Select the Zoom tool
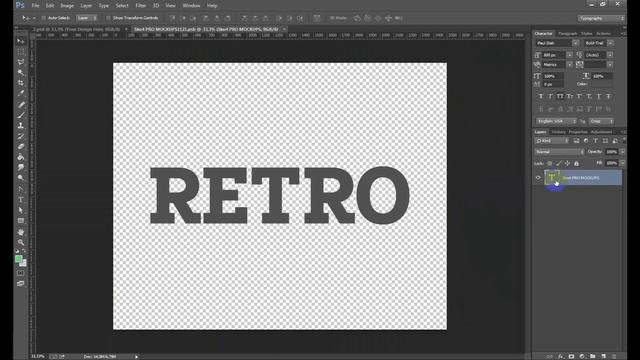This screenshot has width=640, height=360. pos(21,242)
